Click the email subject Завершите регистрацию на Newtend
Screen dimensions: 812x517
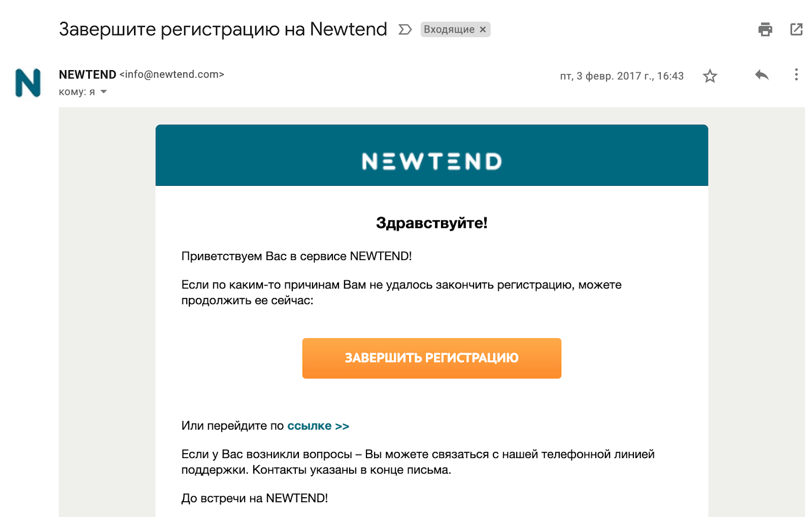223,29
